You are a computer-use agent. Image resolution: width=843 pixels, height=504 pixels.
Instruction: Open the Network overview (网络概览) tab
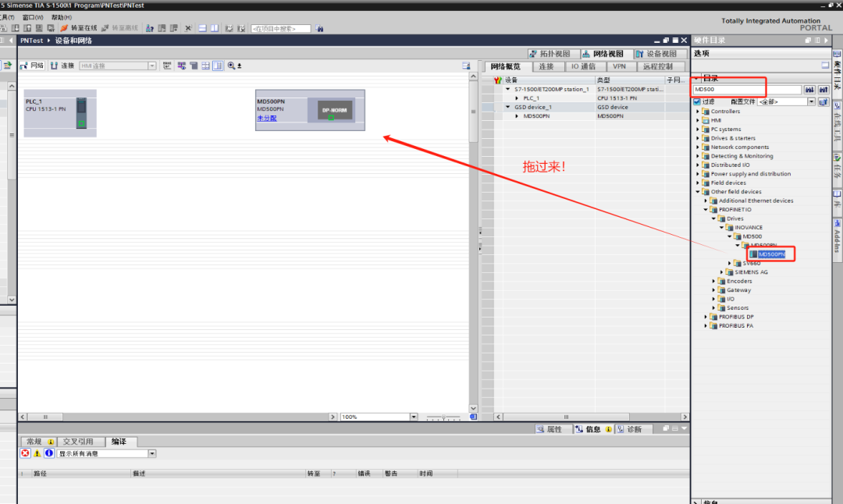point(506,66)
